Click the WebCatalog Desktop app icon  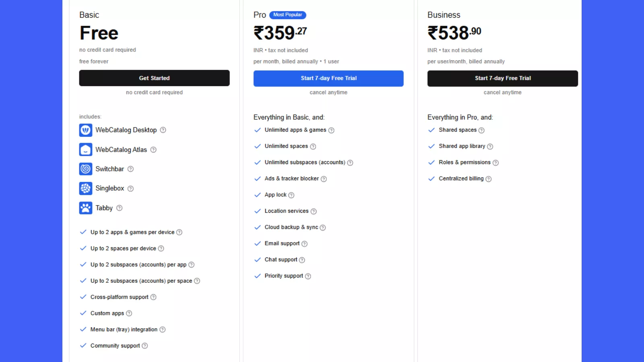85,130
